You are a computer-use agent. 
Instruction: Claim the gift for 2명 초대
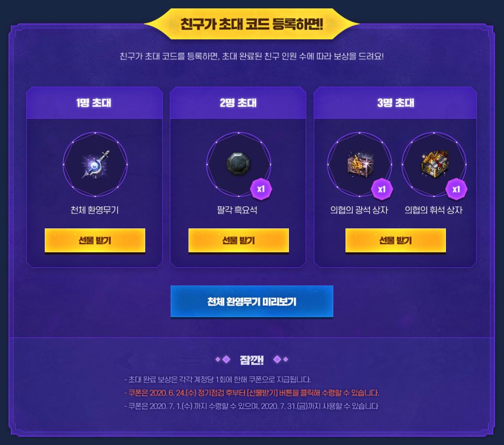pos(239,241)
